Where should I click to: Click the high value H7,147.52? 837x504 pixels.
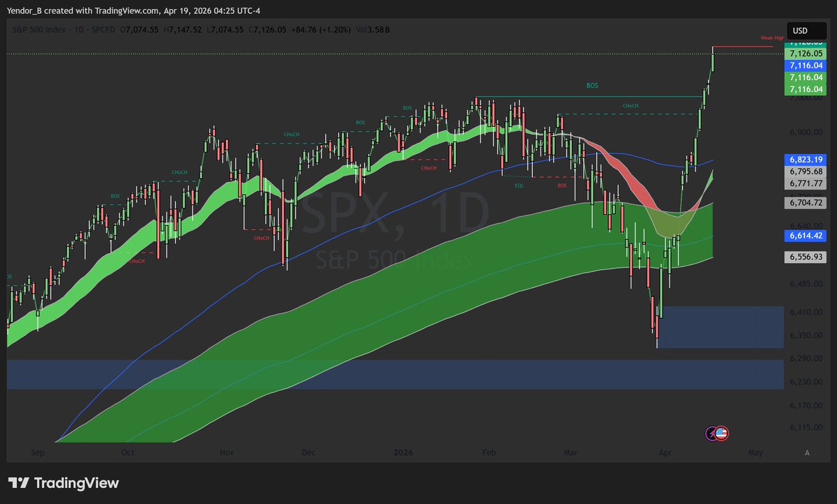[x=181, y=30]
